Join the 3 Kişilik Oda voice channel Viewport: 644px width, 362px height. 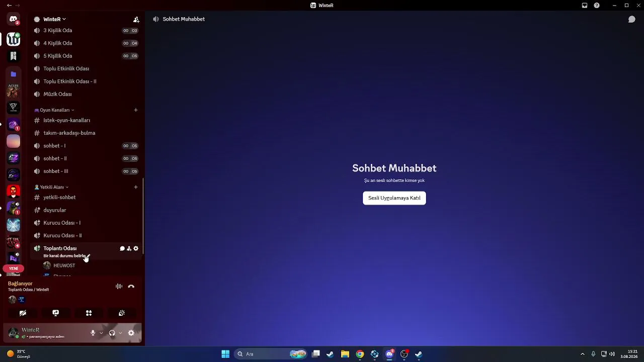pyautogui.click(x=86, y=31)
